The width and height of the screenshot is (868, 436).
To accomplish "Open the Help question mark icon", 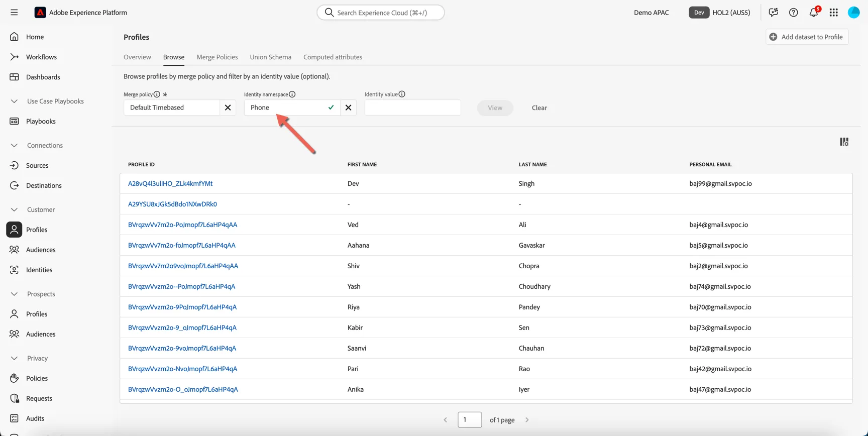I will point(794,13).
